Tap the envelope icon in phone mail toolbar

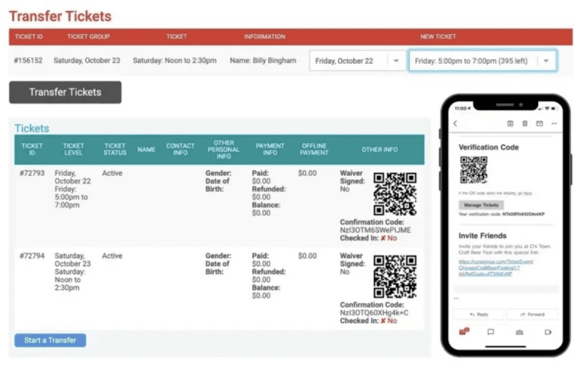(x=539, y=124)
